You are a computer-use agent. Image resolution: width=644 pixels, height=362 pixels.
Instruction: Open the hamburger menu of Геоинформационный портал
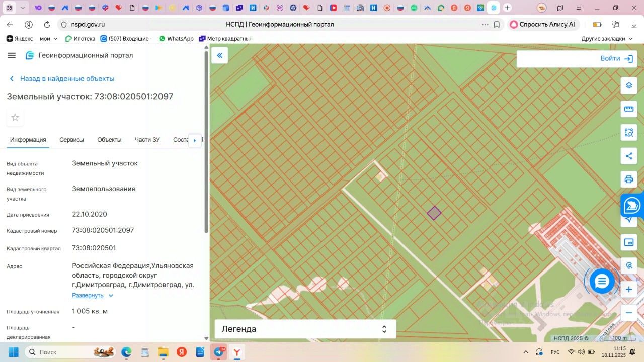(12, 55)
